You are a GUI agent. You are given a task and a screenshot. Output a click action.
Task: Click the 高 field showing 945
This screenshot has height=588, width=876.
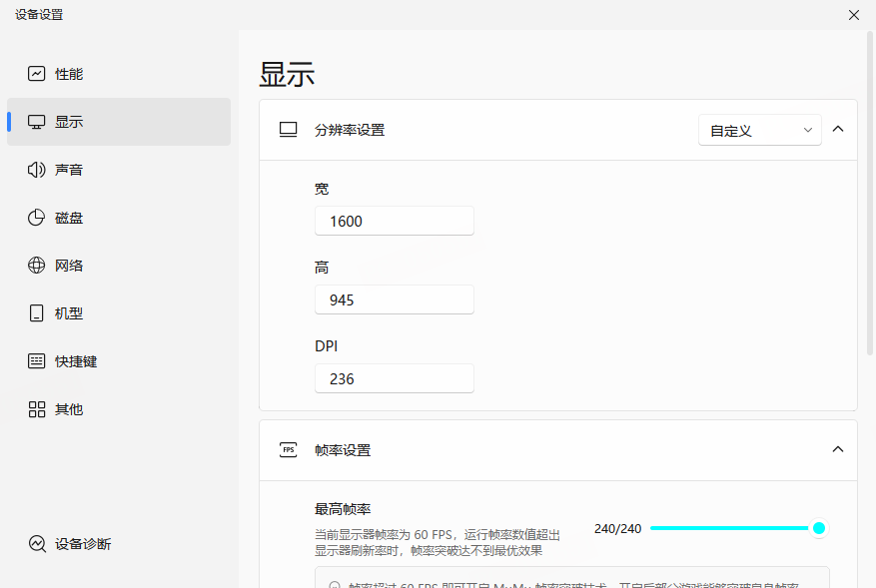click(394, 299)
